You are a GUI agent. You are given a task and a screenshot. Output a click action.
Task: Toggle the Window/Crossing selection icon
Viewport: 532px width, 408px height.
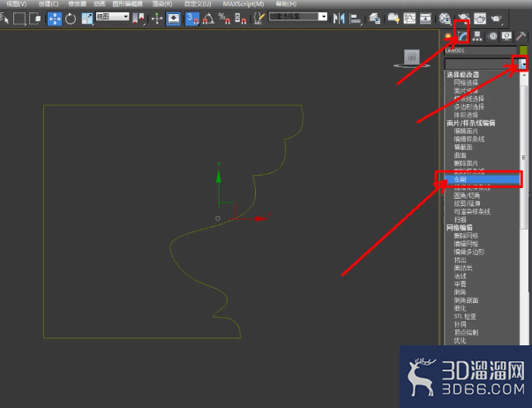[x=35, y=19]
